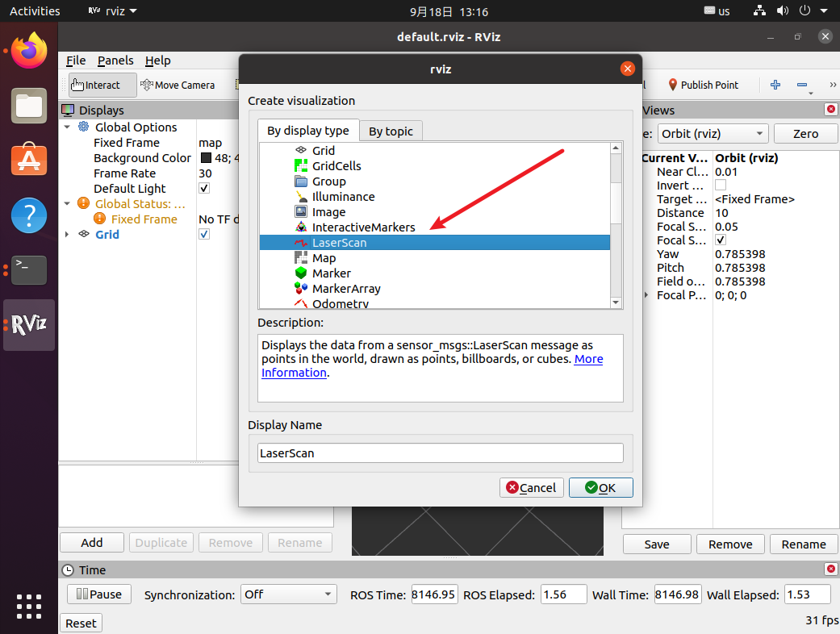840x634 pixels.
Task: Click the Background Color swatch
Action: 206,158
